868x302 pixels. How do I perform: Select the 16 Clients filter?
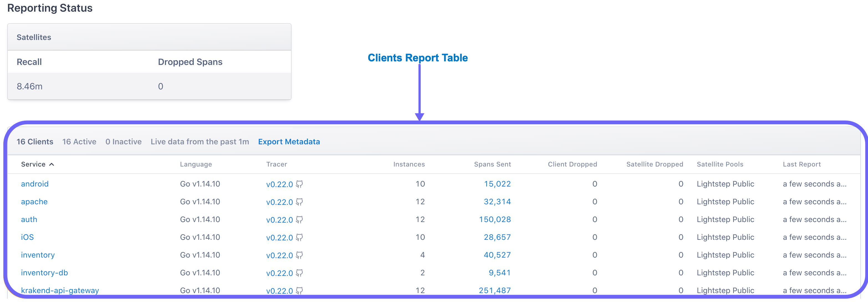[x=35, y=142]
